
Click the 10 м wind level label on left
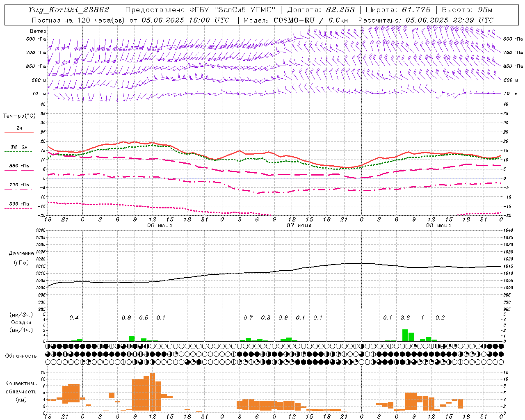click(39, 94)
